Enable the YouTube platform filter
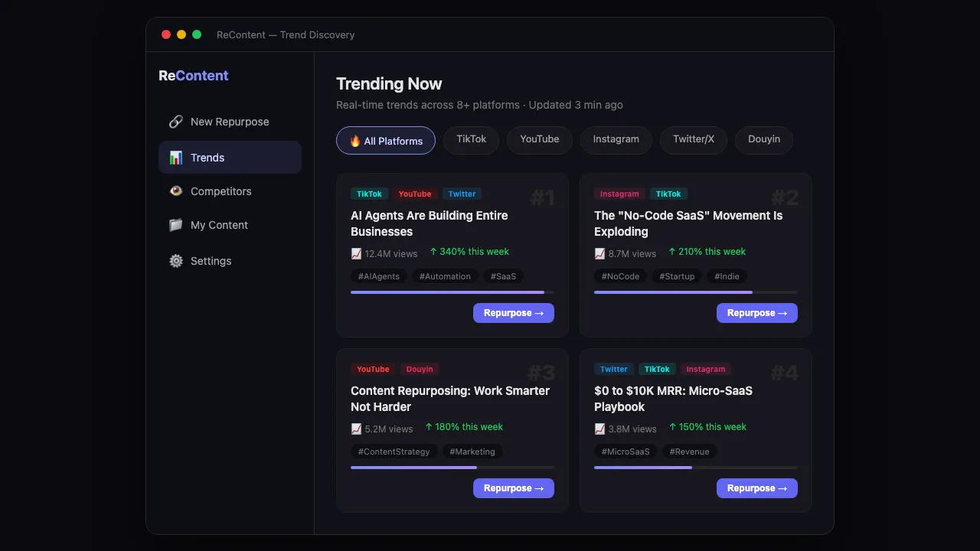 [539, 140]
